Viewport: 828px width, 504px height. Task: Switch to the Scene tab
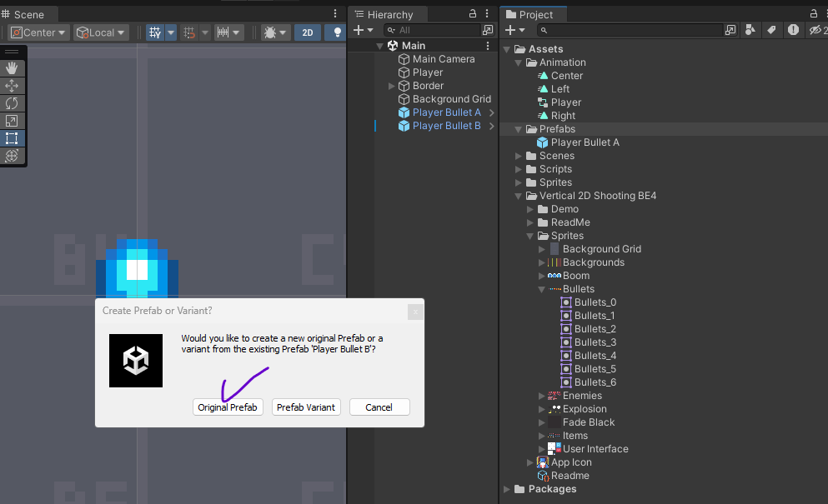(x=23, y=15)
